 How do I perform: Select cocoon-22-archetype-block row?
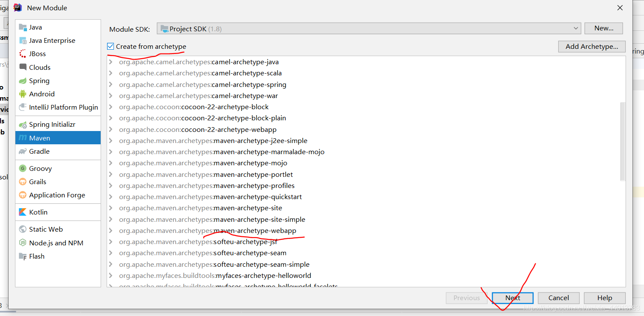(x=366, y=107)
